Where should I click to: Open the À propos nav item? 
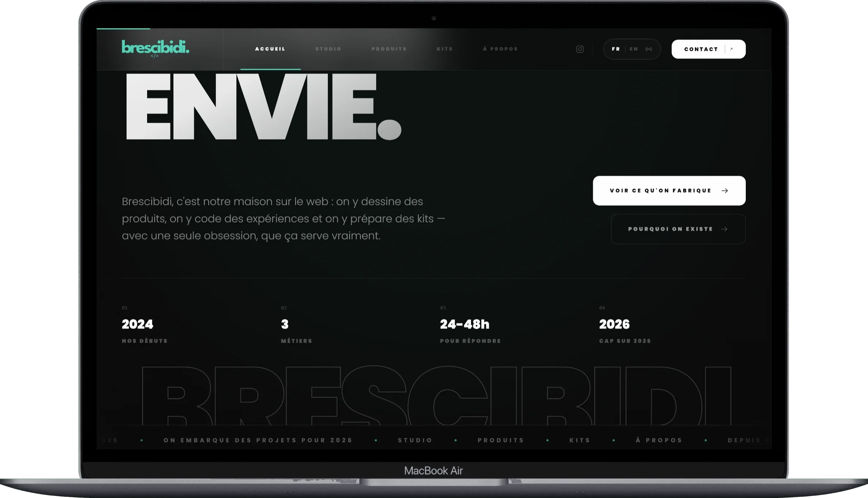(500, 49)
